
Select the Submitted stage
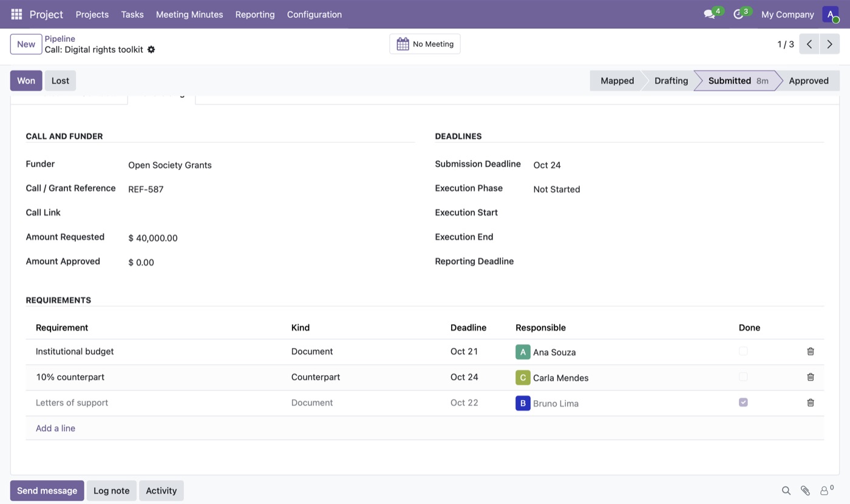click(x=737, y=81)
